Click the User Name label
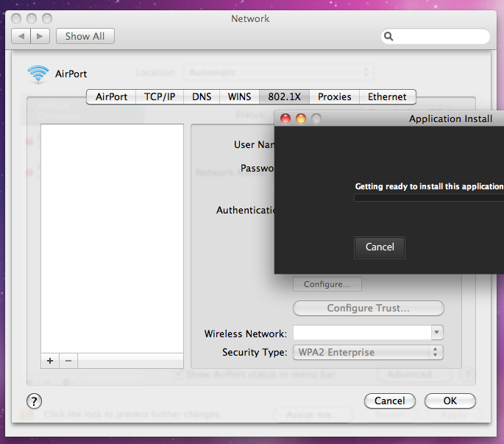 click(x=254, y=145)
